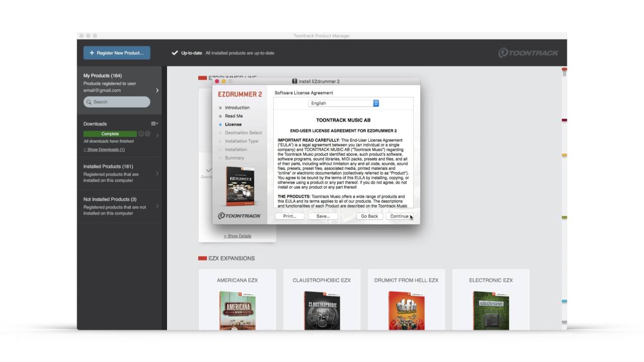Click the pause download circle icon

(141, 134)
